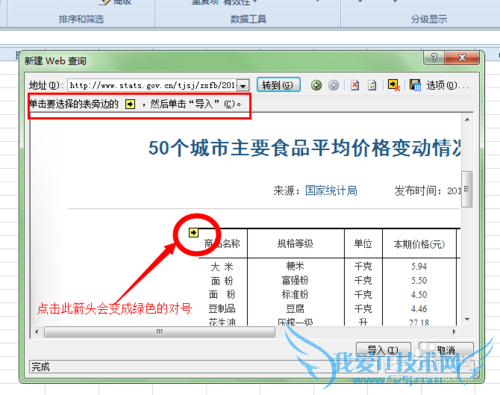The width and height of the screenshot is (500, 395).
Task: Click the 大 米 row name cell
Action: coord(222,267)
